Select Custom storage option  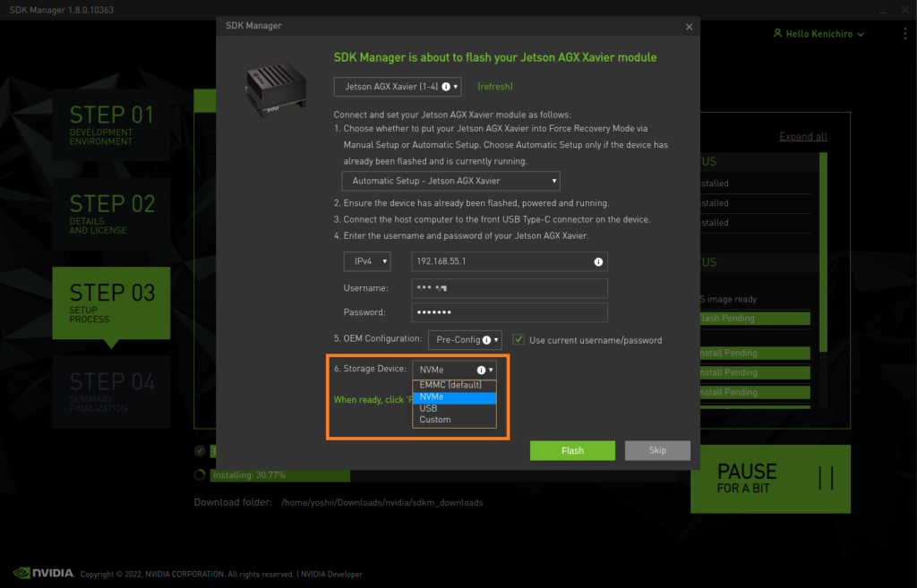454,420
